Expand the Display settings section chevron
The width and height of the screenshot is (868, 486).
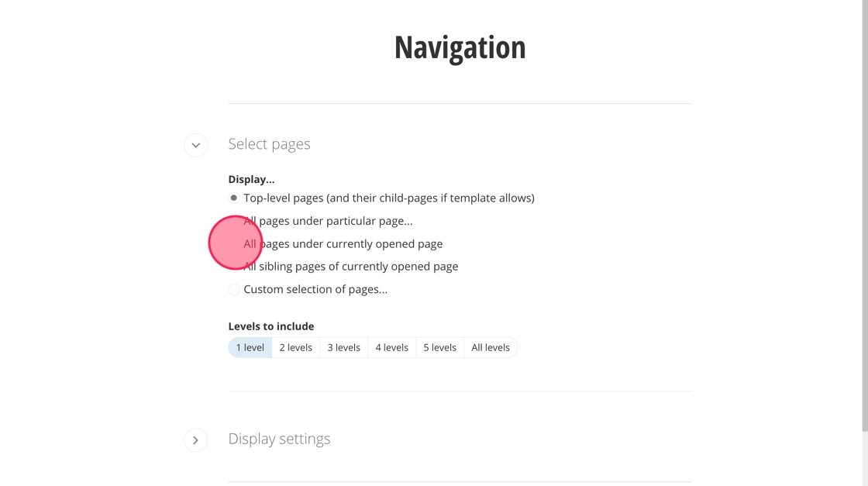point(195,440)
